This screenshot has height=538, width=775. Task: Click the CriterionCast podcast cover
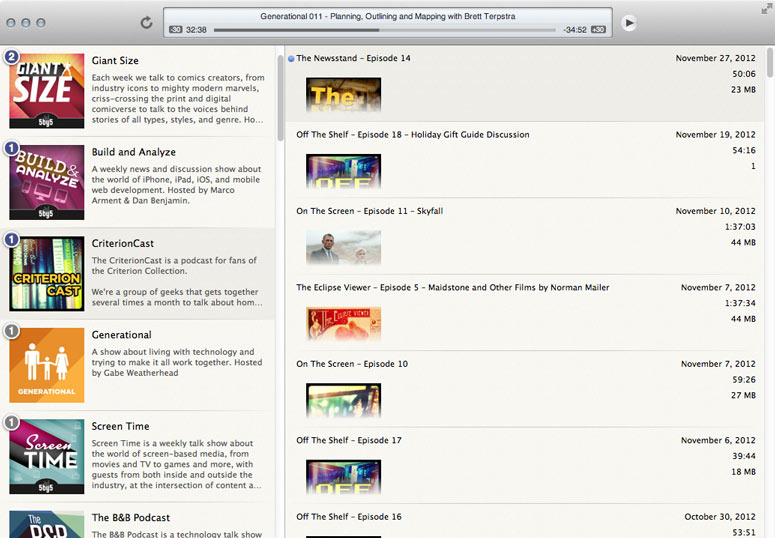[47, 273]
